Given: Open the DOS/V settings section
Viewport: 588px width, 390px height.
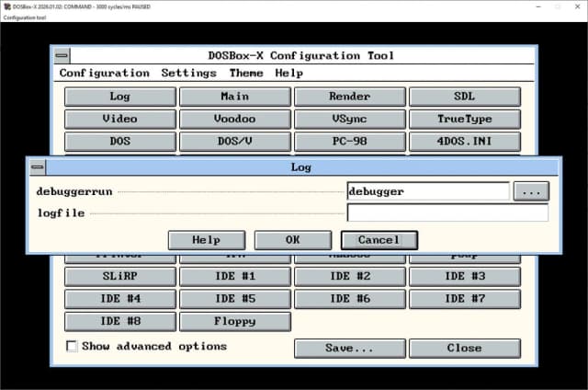Looking at the screenshot, I should [235, 142].
